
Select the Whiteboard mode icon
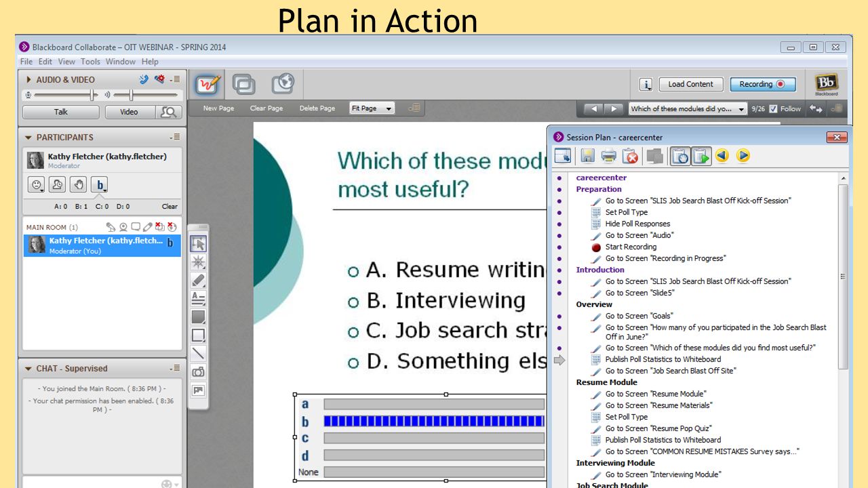click(x=208, y=84)
